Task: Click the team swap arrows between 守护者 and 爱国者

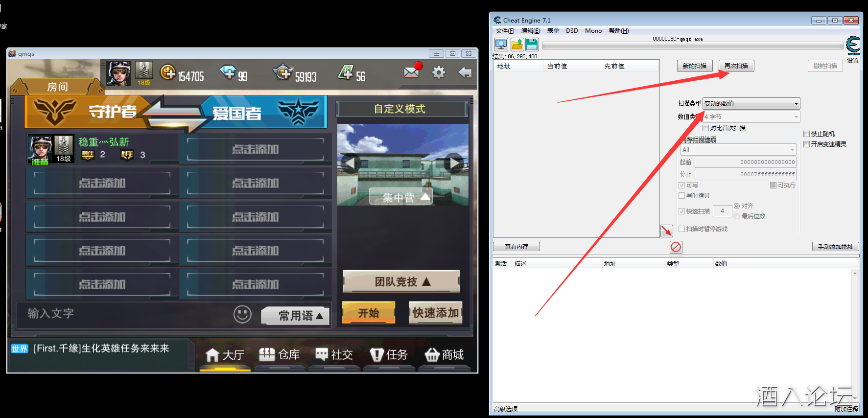Action: 175,114
